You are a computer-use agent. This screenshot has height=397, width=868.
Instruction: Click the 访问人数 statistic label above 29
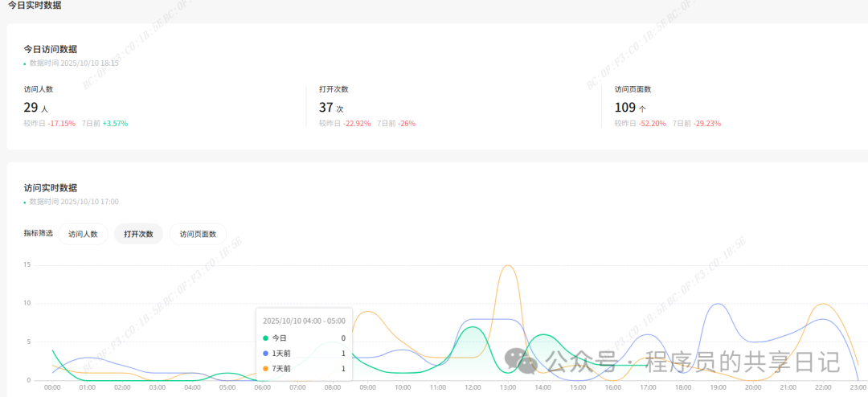coord(39,89)
